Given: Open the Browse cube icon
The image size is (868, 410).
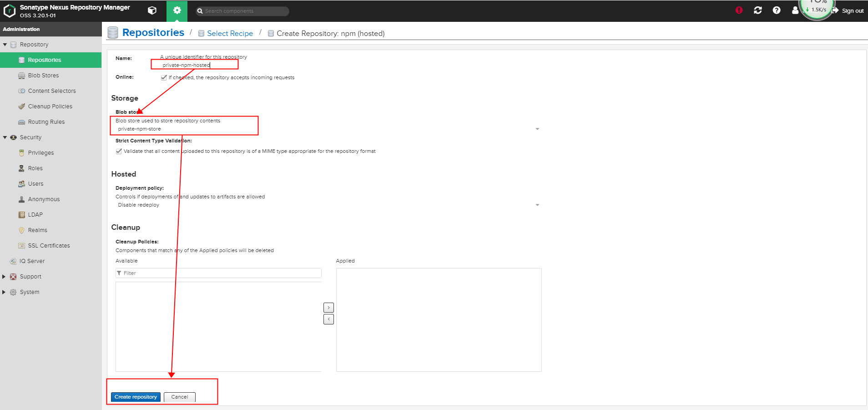Looking at the screenshot, I should click(152, 10).
